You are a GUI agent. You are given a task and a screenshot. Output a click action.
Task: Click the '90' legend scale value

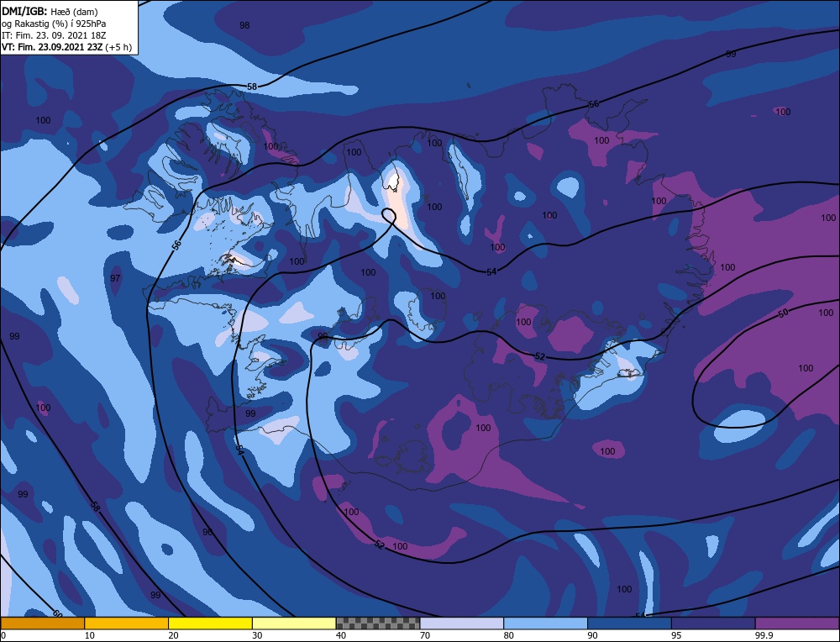[x=592, y=635]
